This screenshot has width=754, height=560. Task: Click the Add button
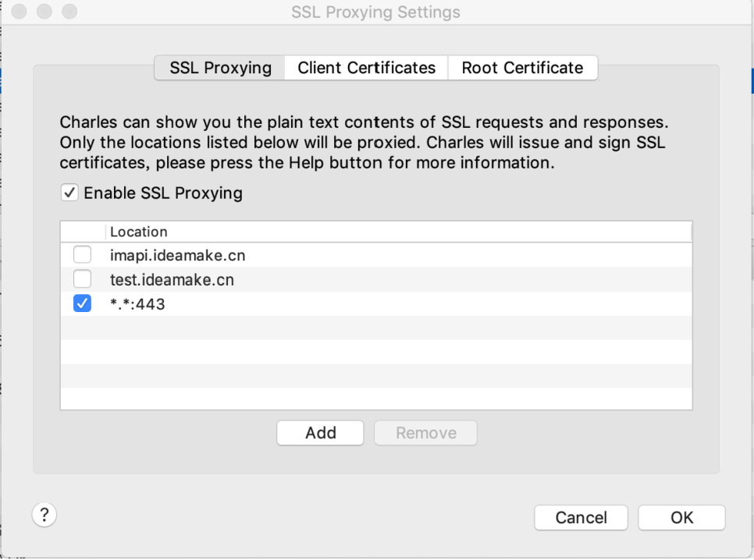[x=320, y=433]
